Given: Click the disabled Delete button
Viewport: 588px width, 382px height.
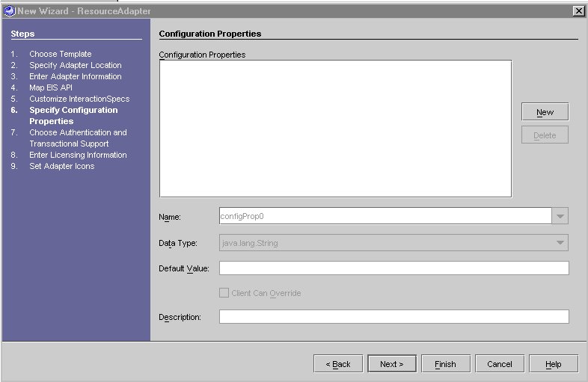Looking at the screenshot, I should [545, 135].
